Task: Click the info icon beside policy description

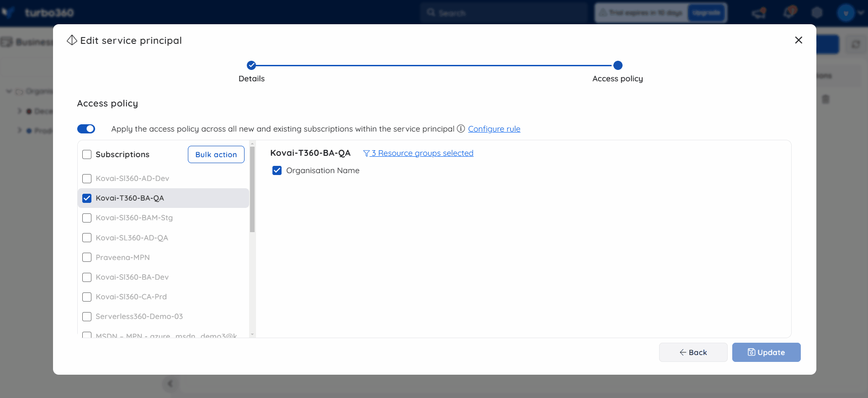Action: pyautogui.click(x=461, y=129)
